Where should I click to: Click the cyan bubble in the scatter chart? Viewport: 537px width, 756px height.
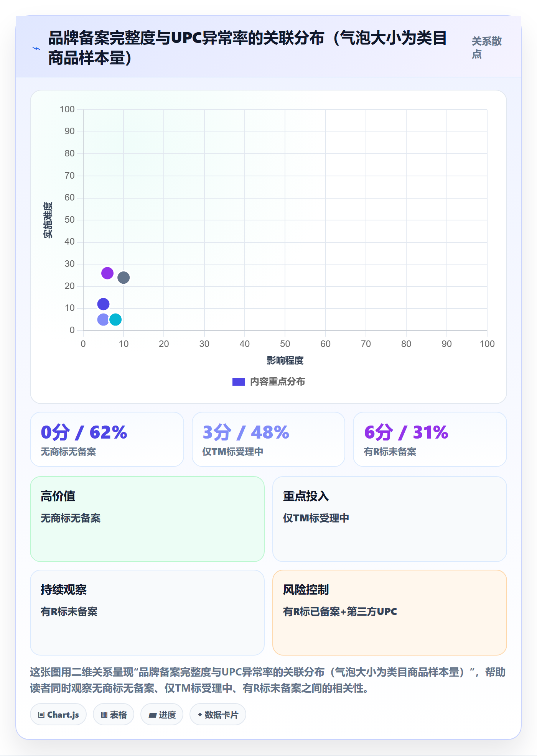[115, 319]
